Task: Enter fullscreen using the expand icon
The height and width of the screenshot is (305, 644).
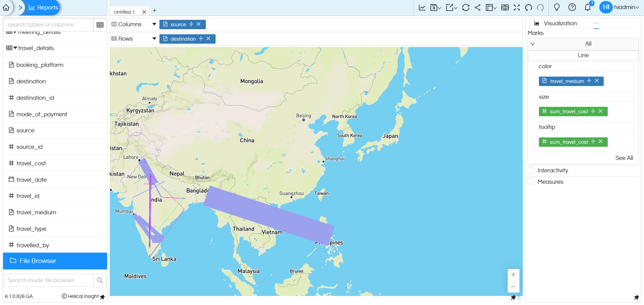Action: click(x=517, y=7)
